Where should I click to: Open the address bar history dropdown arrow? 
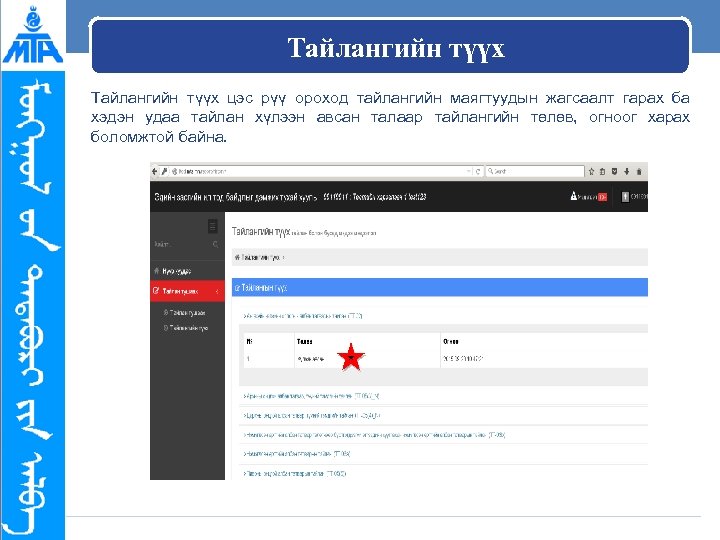point(468,171)
